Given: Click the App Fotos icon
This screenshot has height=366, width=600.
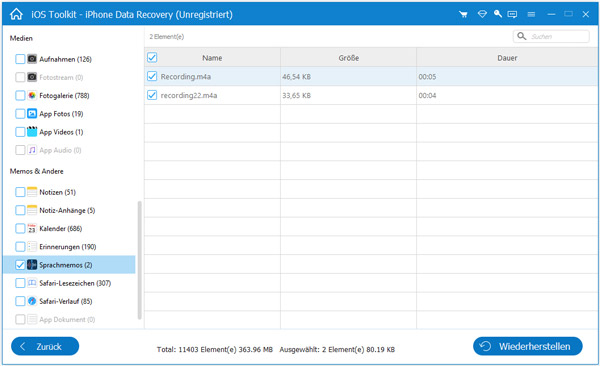Looking at the screenshot, I should click(32, 113).
